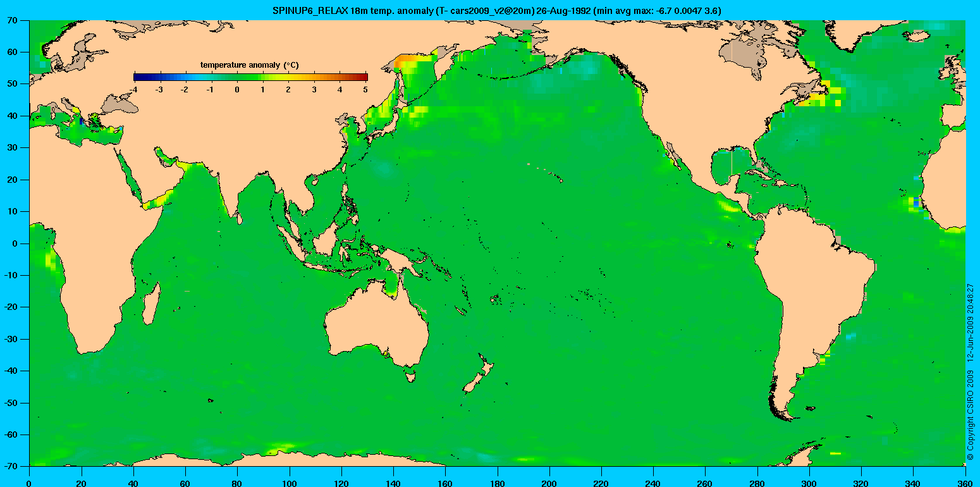Click the Madagascar island on the map
980x487 pixels.
(152, 304)
